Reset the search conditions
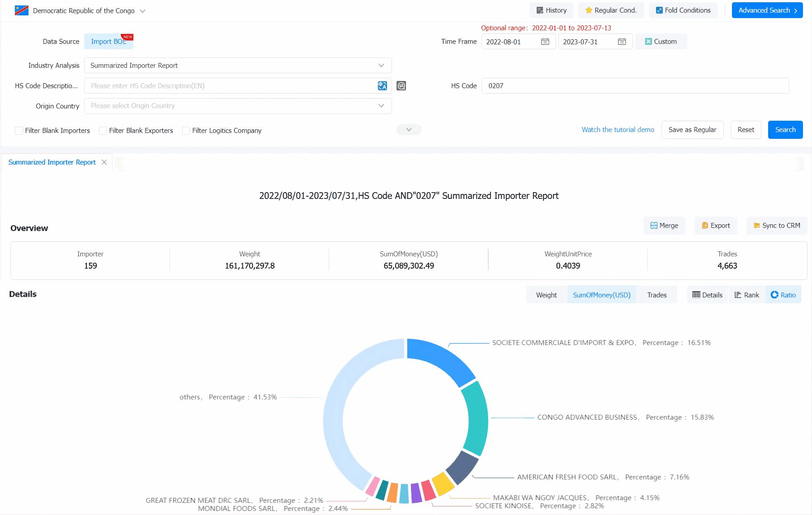The width and height of the screenshot is (812, 515). coord(746,130)
